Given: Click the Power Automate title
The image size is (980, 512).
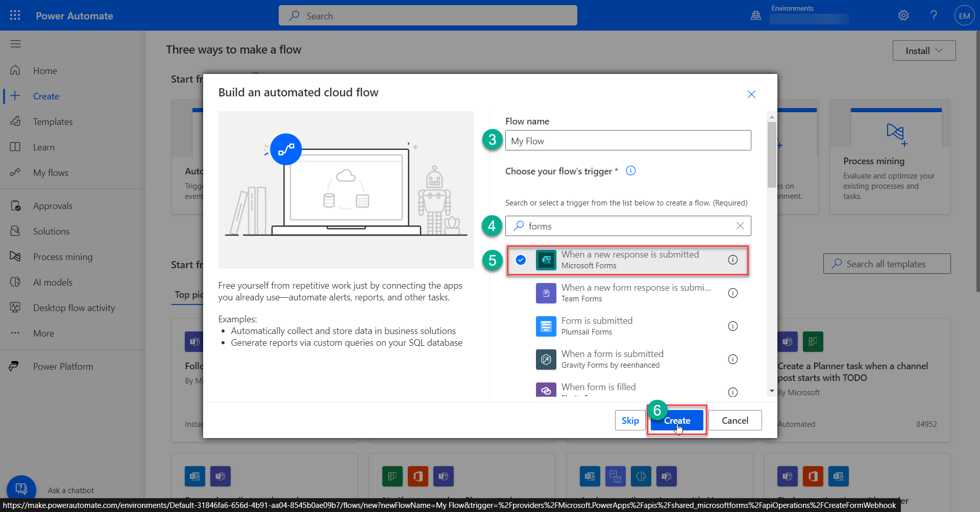Looking at the screenshot, I should point(75,16).
